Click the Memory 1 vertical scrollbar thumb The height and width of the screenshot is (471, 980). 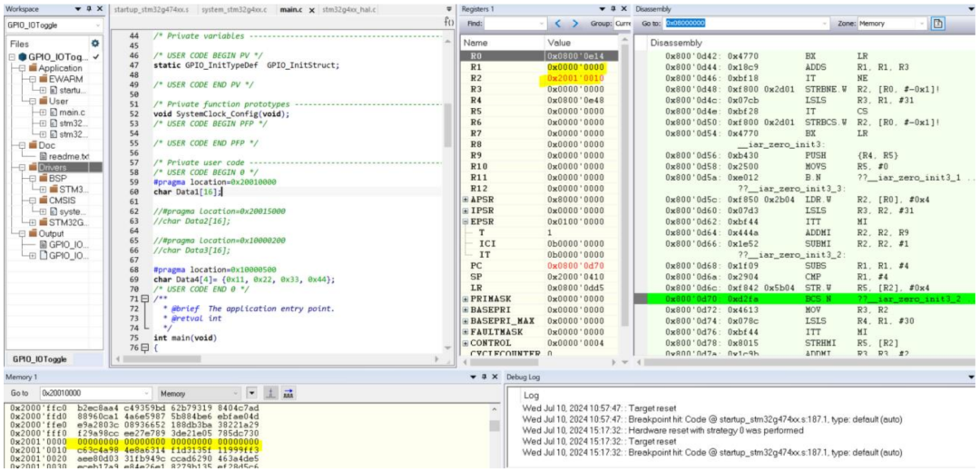[495, 426]
